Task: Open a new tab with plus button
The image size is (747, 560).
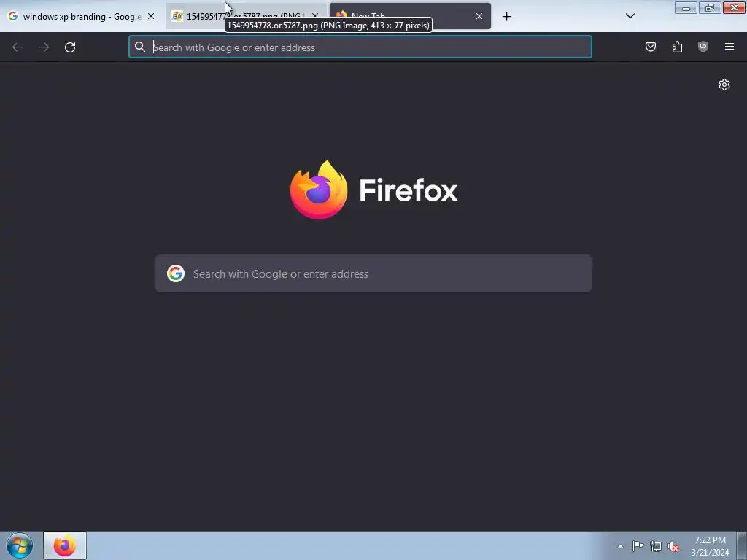Action: tap(506, 17)
